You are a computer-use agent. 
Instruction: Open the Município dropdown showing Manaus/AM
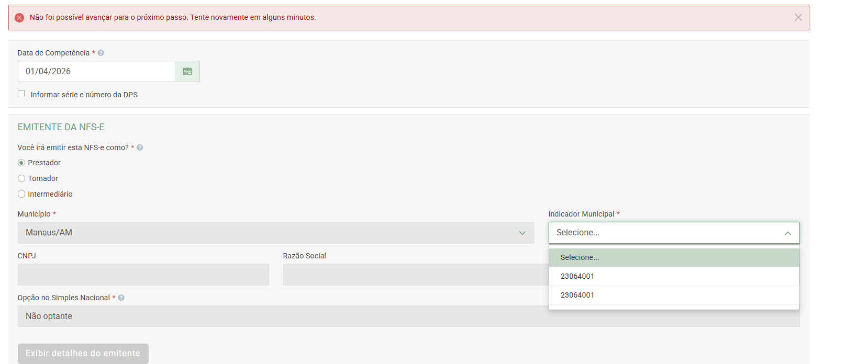tap(275, 233)
